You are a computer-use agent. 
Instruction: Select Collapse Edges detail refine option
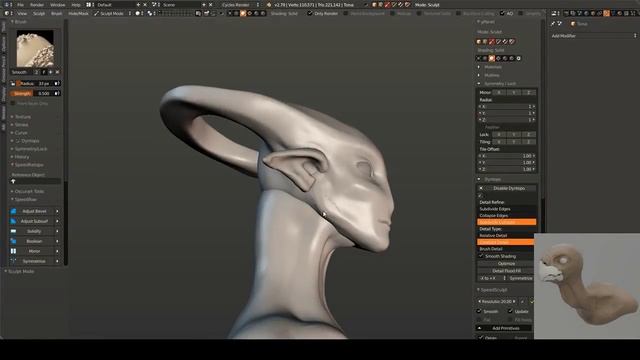click(507, 216)
